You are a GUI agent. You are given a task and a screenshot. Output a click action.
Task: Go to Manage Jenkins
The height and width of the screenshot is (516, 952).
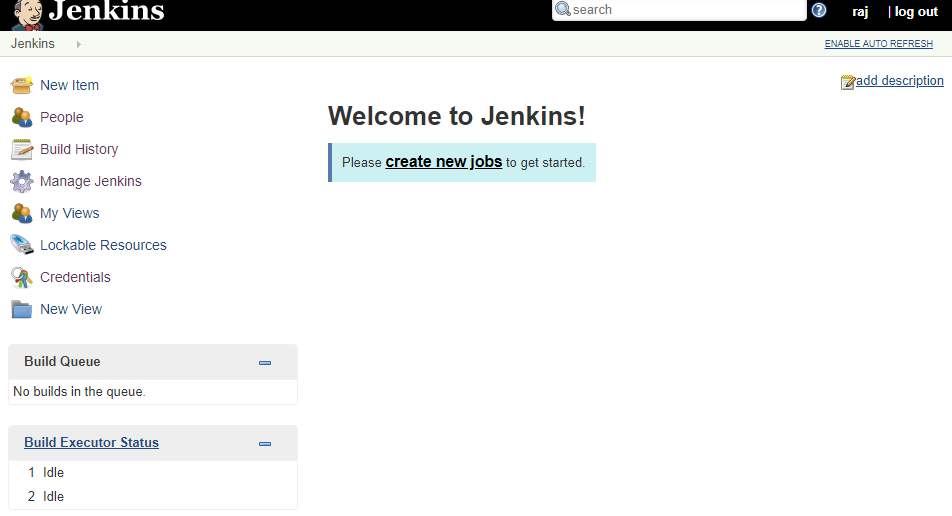coord(90,182)
